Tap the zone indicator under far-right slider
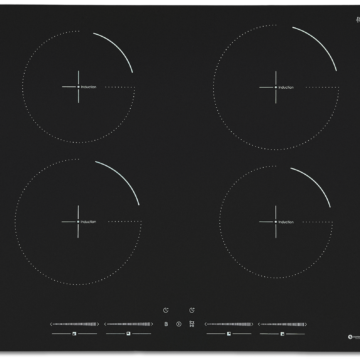This screenshot has width=360, height=360. coord(282,333)
